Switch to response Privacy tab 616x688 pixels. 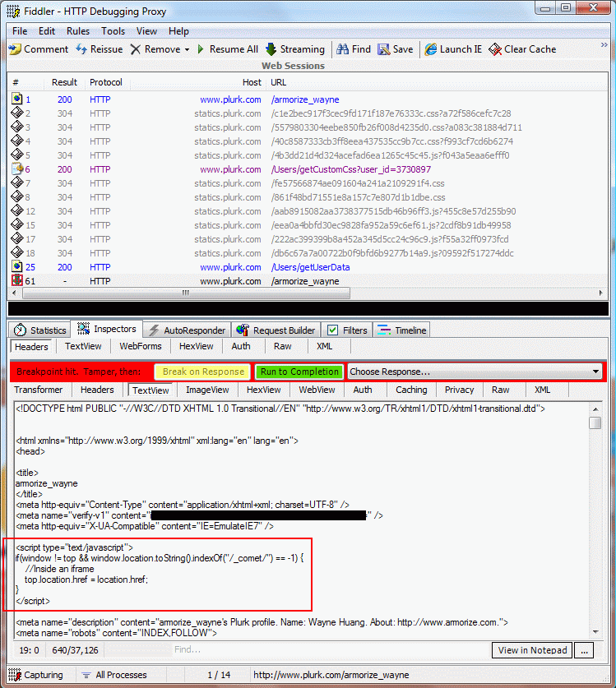[x=459, y=390]
